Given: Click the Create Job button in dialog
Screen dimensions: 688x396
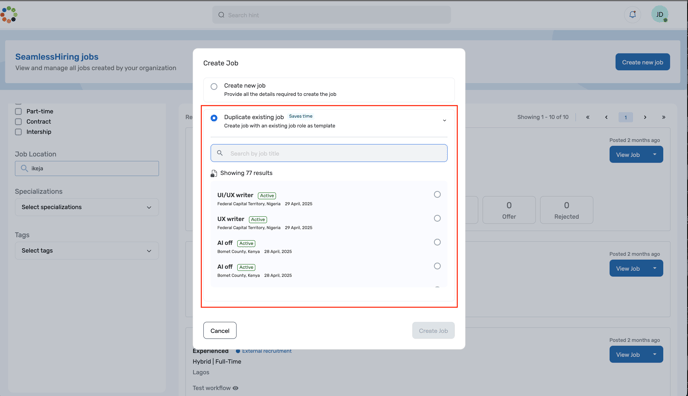Looking at the screenshot, I should coord(433,331).
